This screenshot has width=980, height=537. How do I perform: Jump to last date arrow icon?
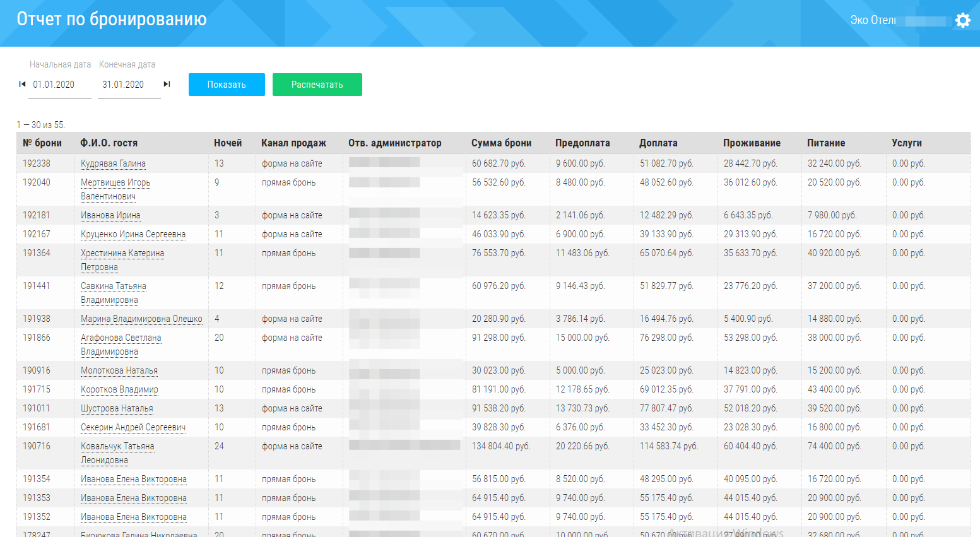point(167,84)
